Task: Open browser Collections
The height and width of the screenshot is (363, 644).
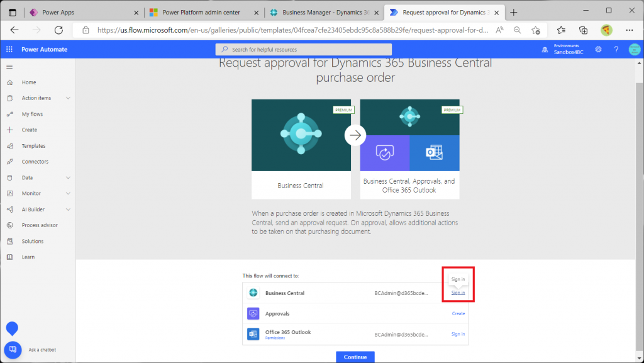Action: (583, 30)
